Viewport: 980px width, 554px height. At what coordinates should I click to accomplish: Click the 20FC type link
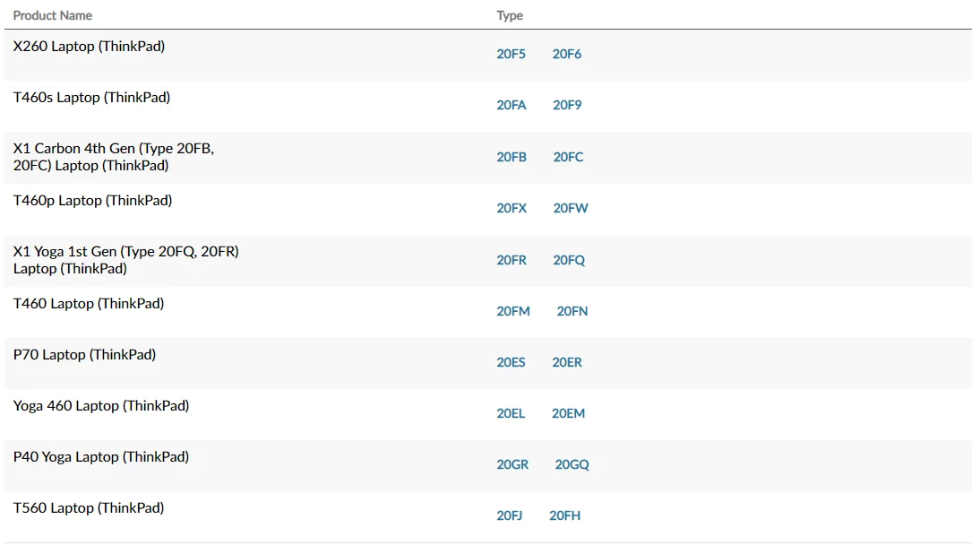click(x=568, y=157)
